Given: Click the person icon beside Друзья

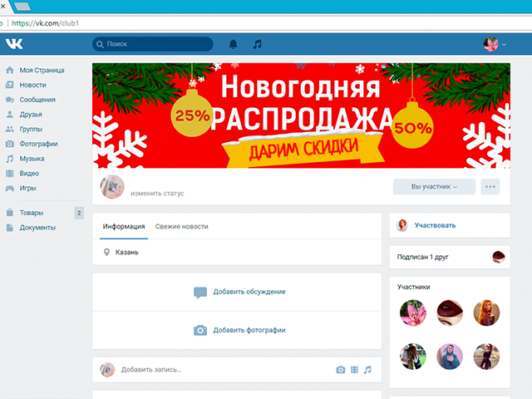Looking at the screenshot, I should coord(10,115).
